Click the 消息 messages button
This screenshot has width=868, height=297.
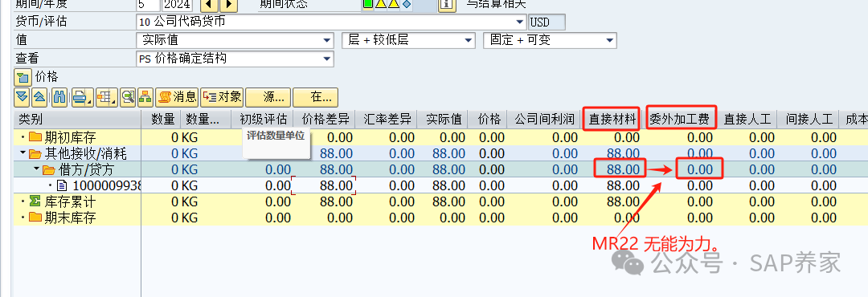(x=177, y=97)
